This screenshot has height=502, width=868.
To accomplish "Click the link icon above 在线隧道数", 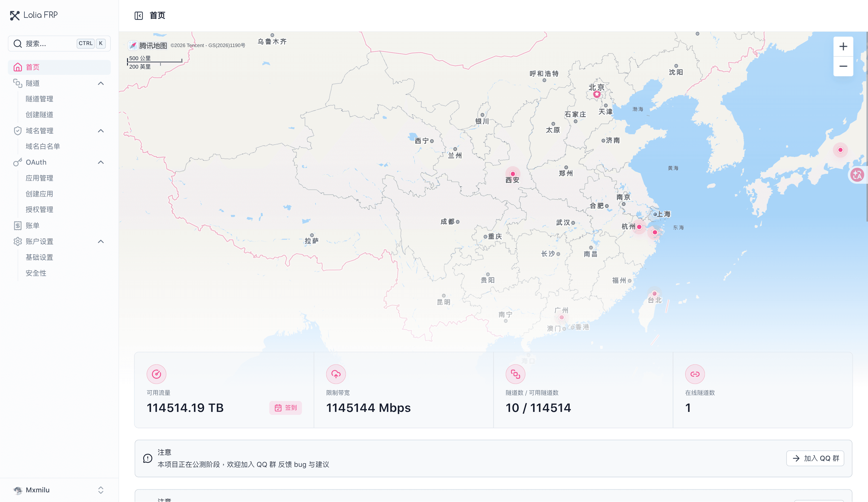I will pyautogui.click(x=695, y=374).
